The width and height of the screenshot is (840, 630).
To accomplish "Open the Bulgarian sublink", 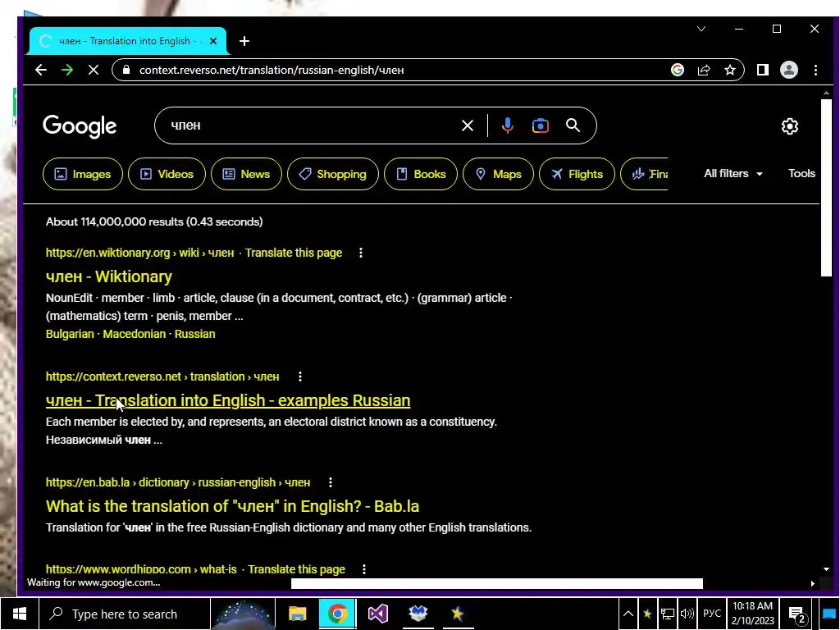I will [x=70, y=334].
